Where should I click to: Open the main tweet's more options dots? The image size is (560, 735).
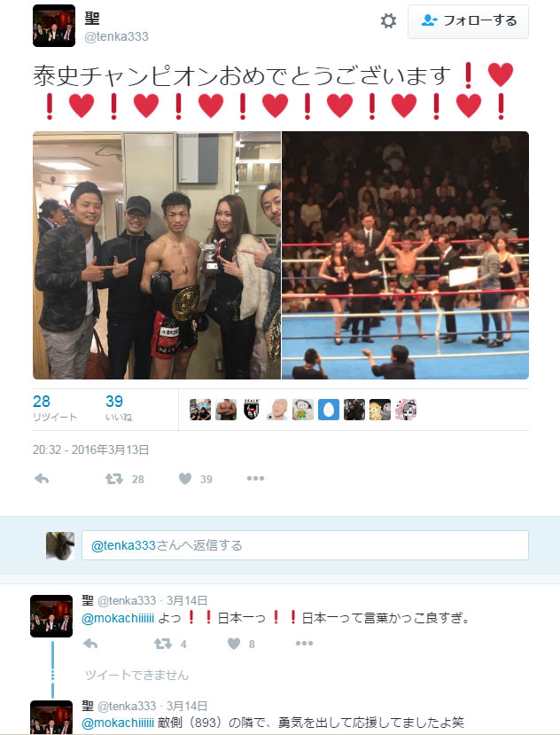[255, 479]
